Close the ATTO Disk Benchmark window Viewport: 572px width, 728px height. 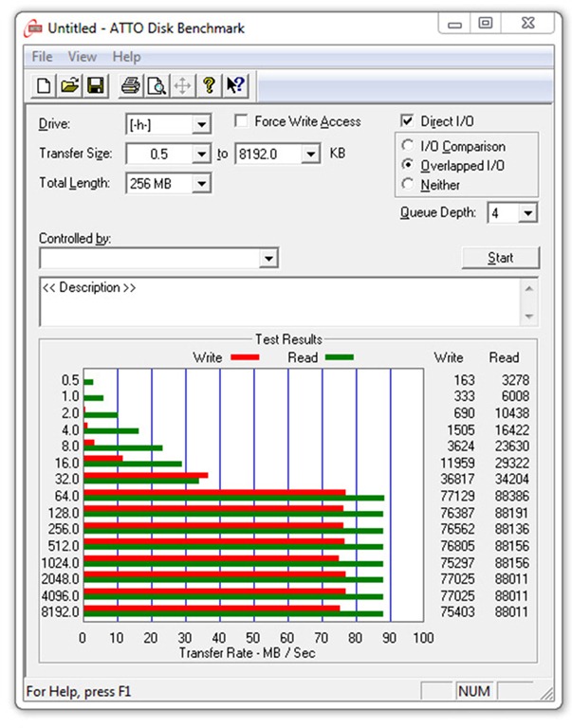[527, 23]
